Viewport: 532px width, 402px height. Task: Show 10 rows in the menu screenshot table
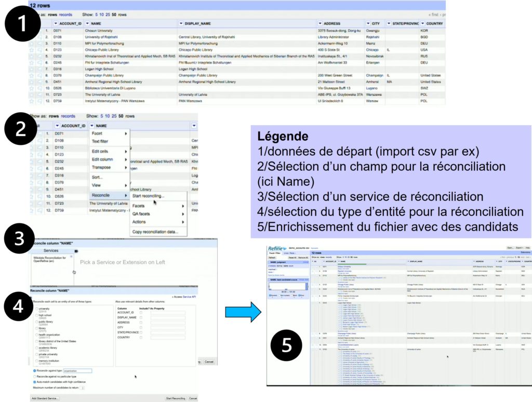click(x=107, y=116)
